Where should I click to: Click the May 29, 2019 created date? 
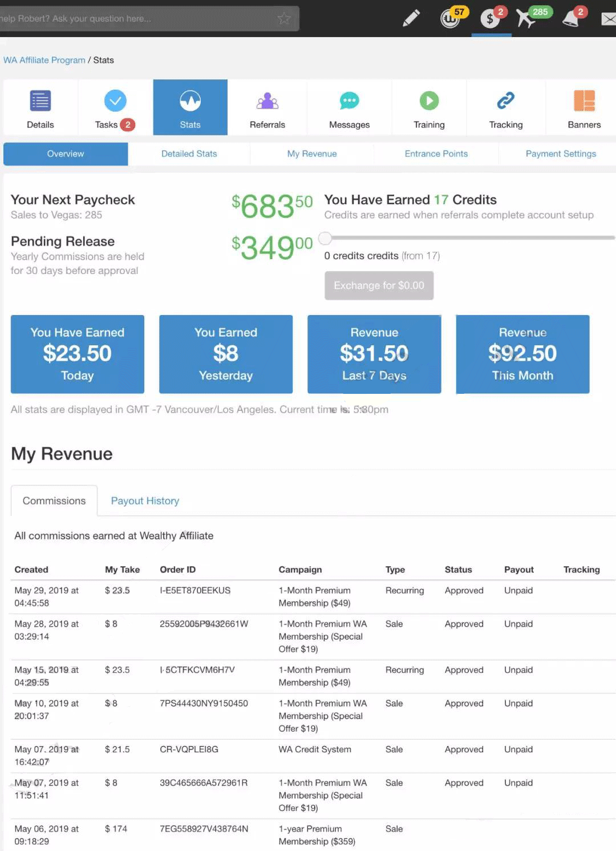47,596
